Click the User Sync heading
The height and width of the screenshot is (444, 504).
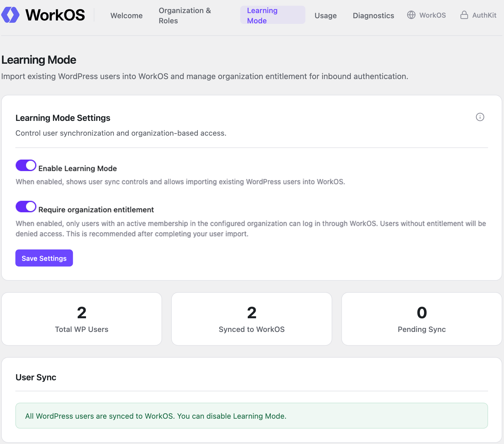(x=36, y=377)
